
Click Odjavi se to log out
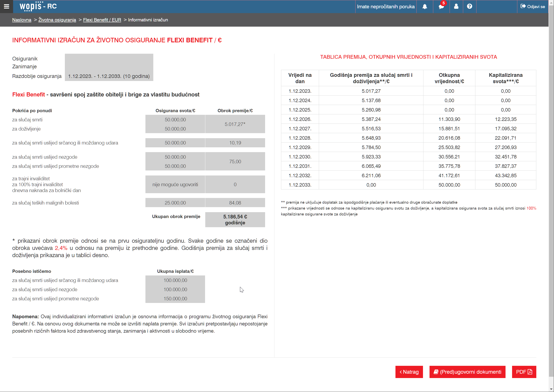coord(533,7)
